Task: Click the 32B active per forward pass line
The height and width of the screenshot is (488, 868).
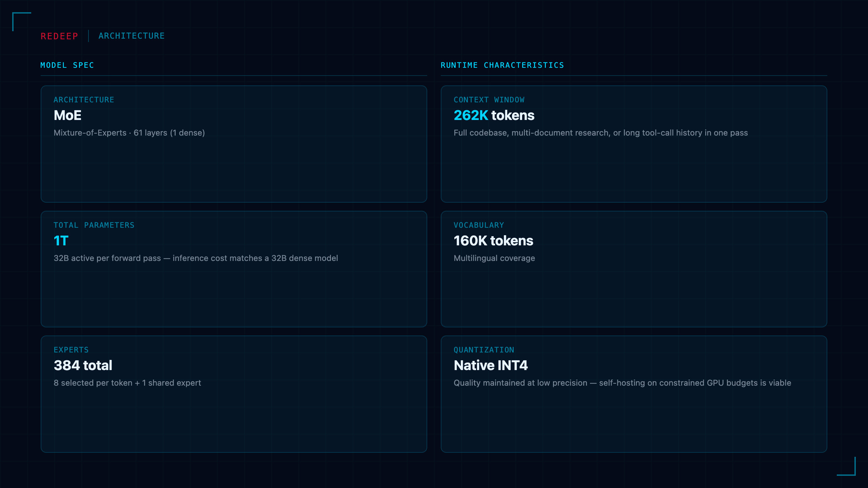Action: point(196,258)
